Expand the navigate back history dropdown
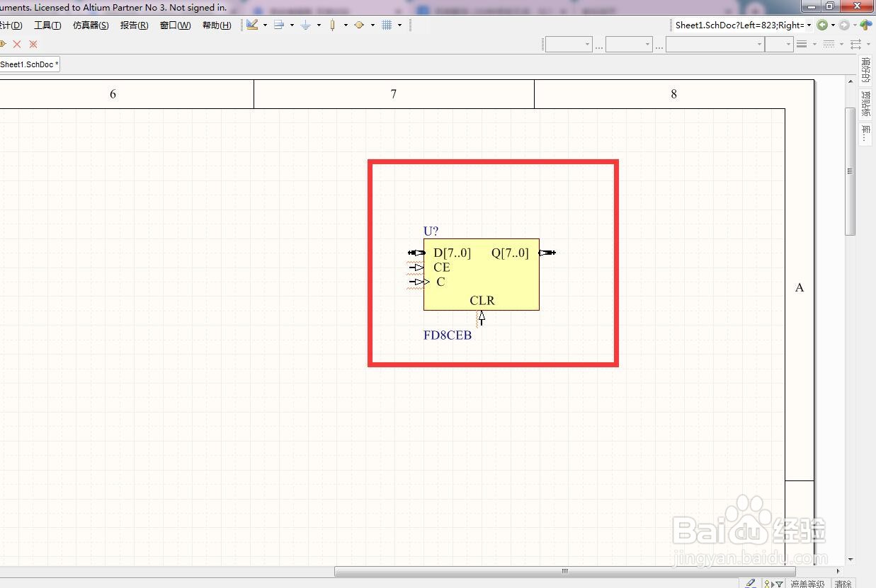The image size is (876, 588). tap(833, 25)
